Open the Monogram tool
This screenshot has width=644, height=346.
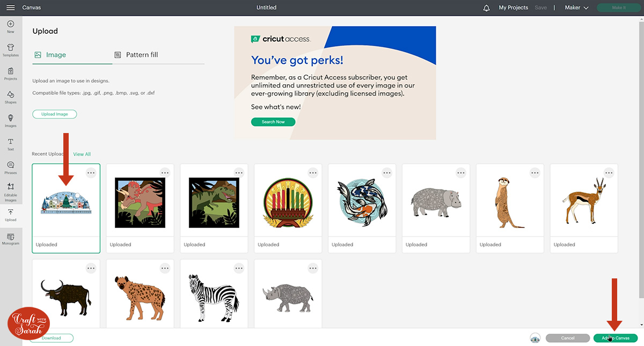coord(11,239)
